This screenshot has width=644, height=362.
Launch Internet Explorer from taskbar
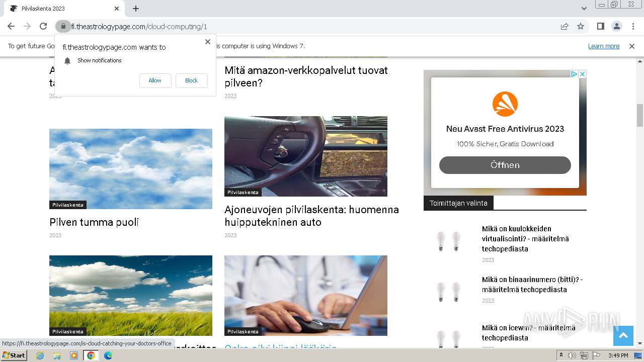pos(40,355)
